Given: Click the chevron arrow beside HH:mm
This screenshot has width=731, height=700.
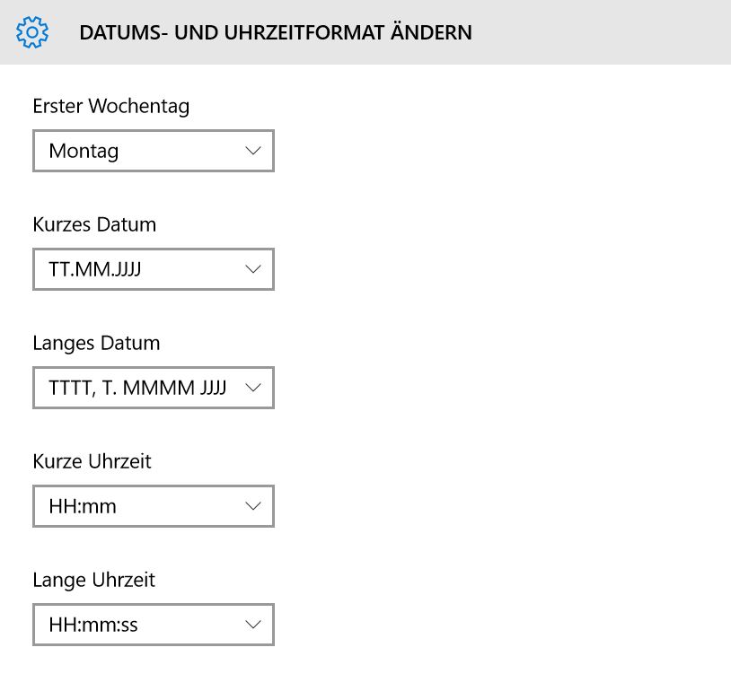Looking at the screenshot, I should 253,506.
